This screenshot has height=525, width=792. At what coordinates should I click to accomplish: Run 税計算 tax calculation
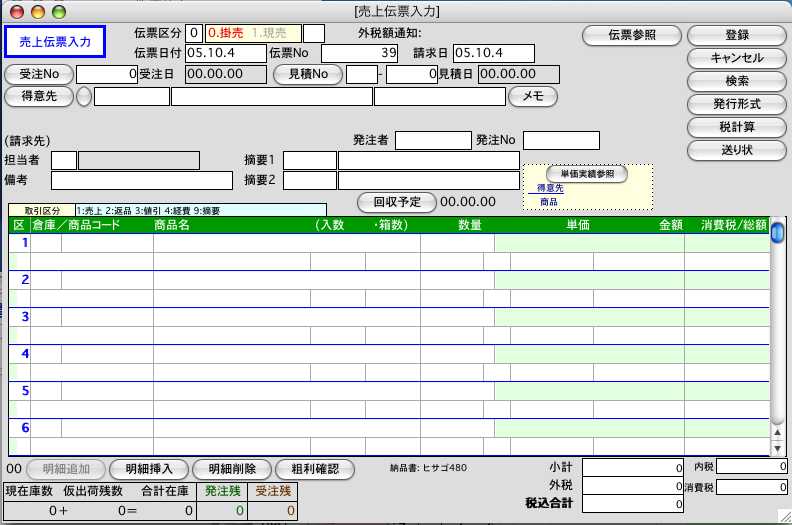click(736, 127)
